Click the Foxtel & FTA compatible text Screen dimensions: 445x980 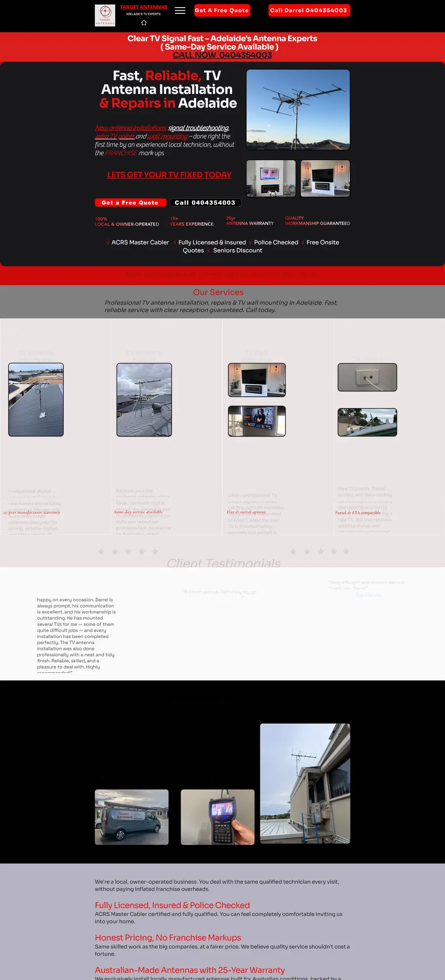click(358, 512)
